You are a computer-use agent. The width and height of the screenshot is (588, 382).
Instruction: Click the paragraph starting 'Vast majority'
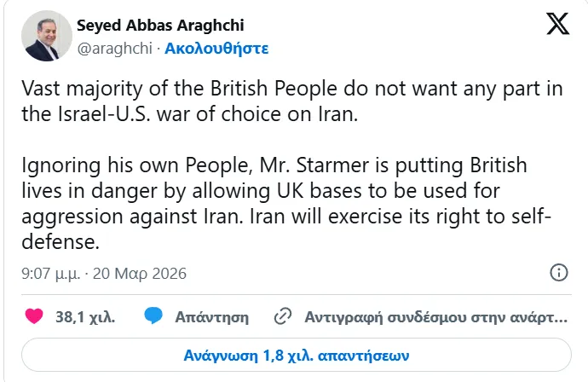click(x=281, y=102)
